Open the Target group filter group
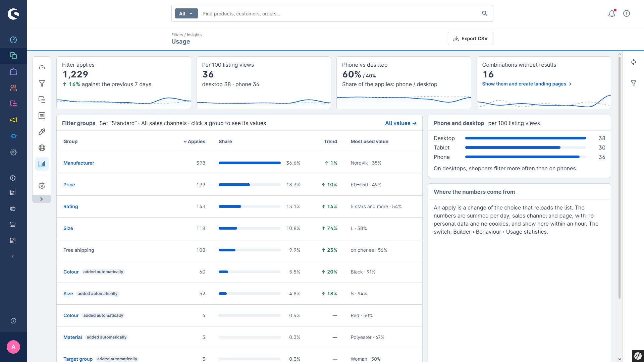The height and width of the screenshot is (362, 644). [78, 359]
